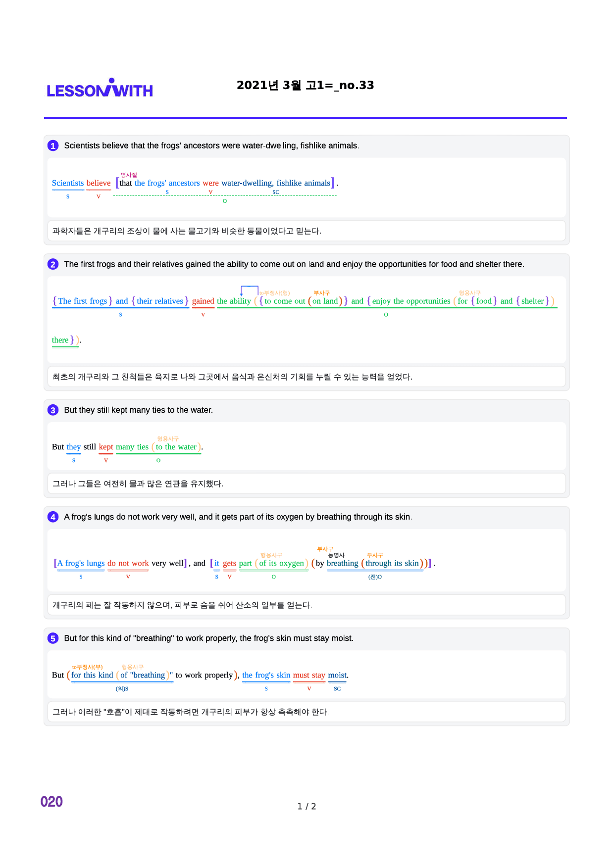
Task: Click the blue arrow above 'the ability'
Action: click(x=249, y=290)
